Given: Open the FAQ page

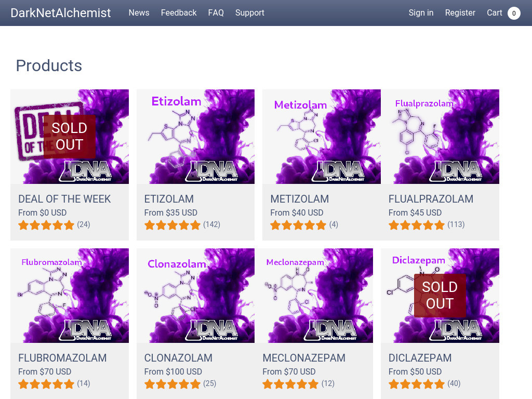Looking at the screenshot, I should tap(216, 13).
